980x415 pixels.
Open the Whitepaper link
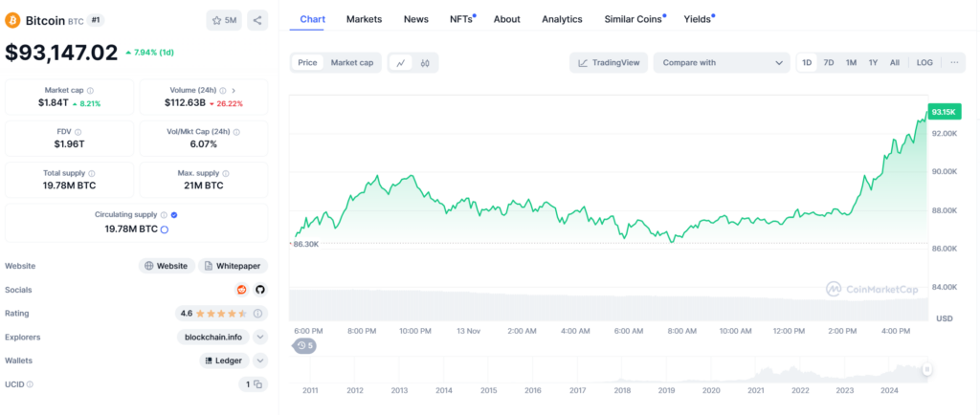234,266
